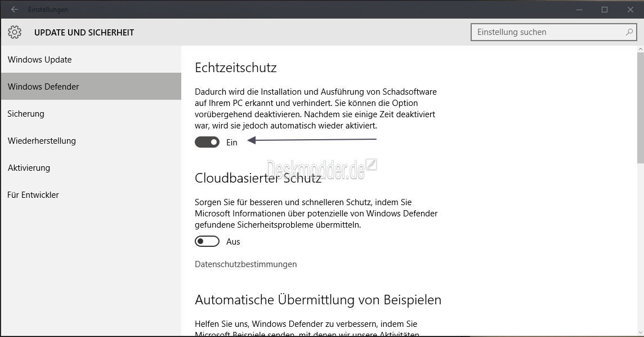Image resolution: width=644 pixels, height=337 pixels.
Task: Minimize the Einstellungen window
Action: (x=579, y=10)
